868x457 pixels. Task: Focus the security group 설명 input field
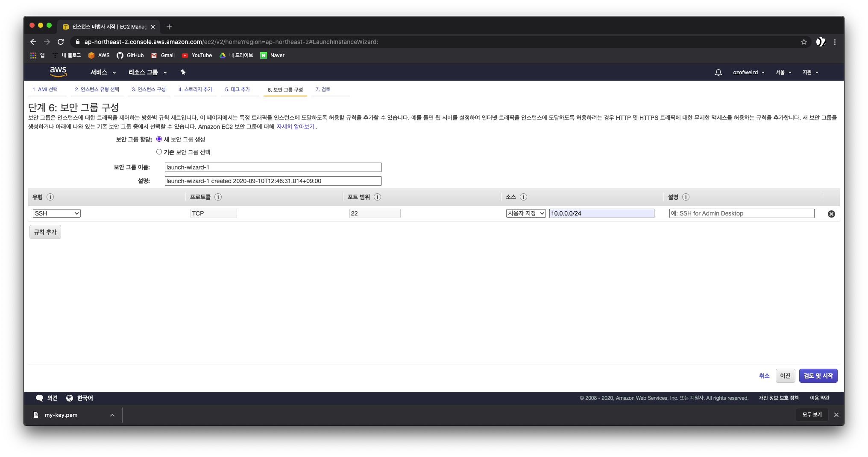(273, 181)
